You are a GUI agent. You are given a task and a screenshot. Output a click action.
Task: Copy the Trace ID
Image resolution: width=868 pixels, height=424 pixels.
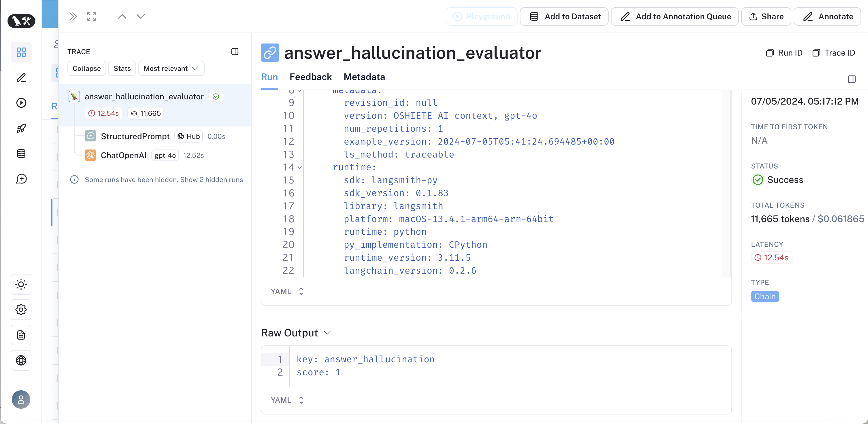(833, 53)
